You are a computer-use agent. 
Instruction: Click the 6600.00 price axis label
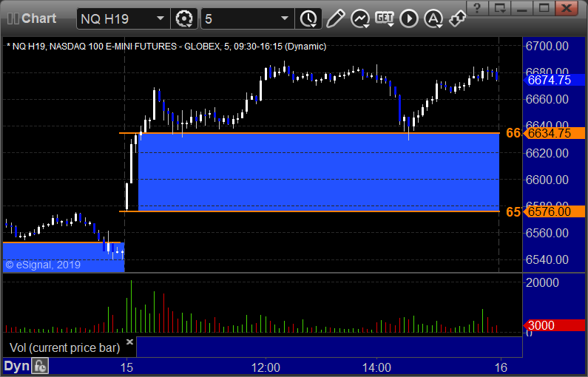point(547,180)
